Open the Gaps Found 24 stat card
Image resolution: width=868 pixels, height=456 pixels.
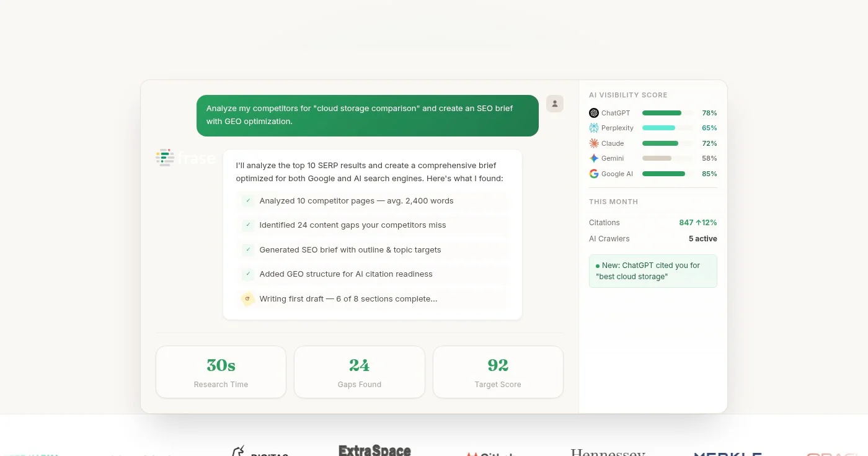point(360,372)
